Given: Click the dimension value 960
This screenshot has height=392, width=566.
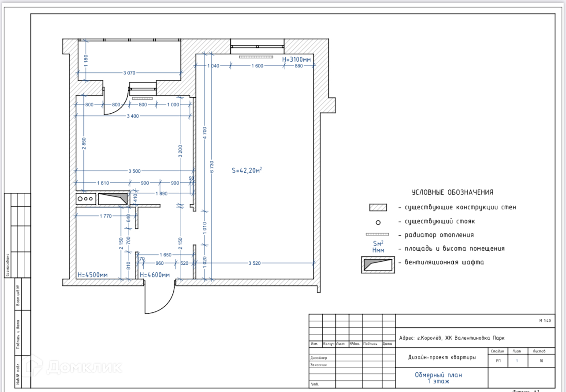Looking at the screenshot, I should point(159,263).
